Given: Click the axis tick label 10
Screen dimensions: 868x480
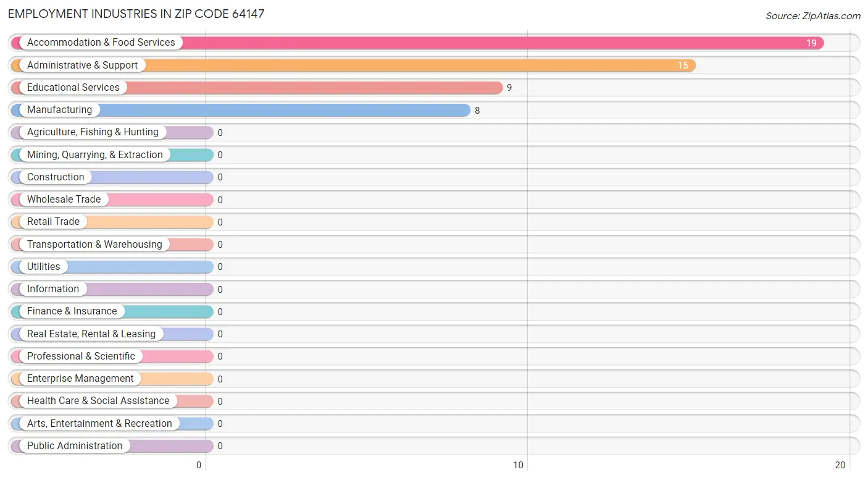Looking at the screenshot, I should pyautogui.click(x=519, y=465).
